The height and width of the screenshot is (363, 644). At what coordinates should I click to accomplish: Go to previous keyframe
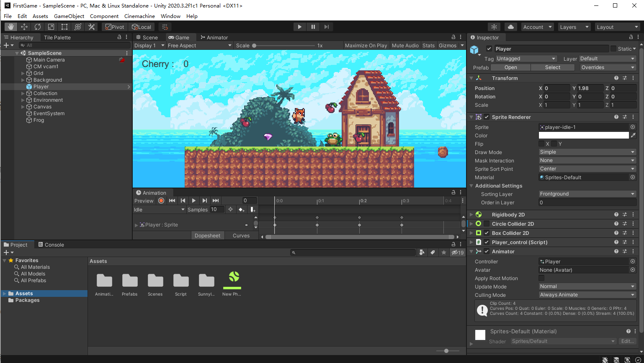(x=183, y=201)
